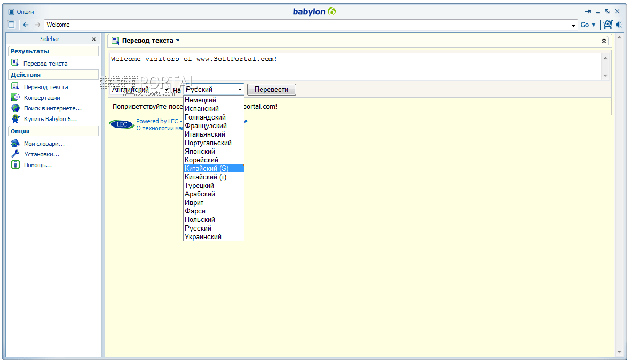Select Корейский from language list
Viewport: 631px width, 364px height.
point(214,160)
